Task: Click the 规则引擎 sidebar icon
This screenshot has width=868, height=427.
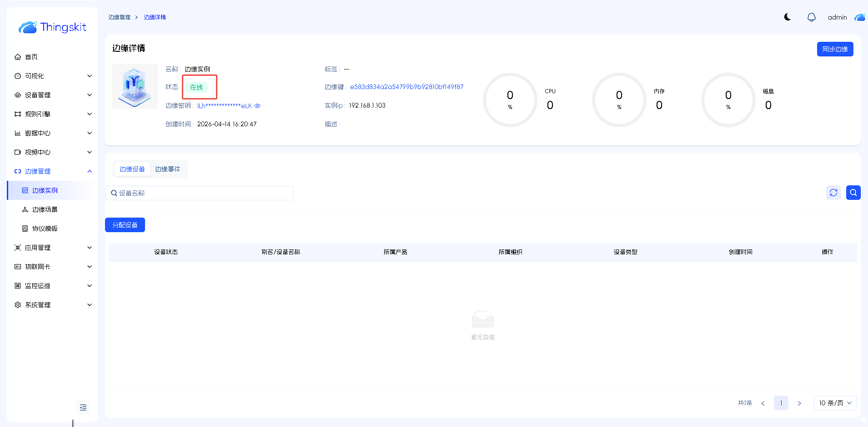Action: 18,114
